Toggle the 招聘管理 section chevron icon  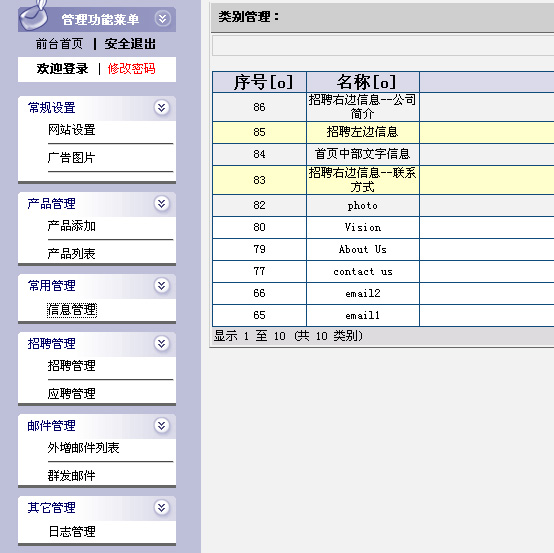pyautogui.click(x=161, y=343)
